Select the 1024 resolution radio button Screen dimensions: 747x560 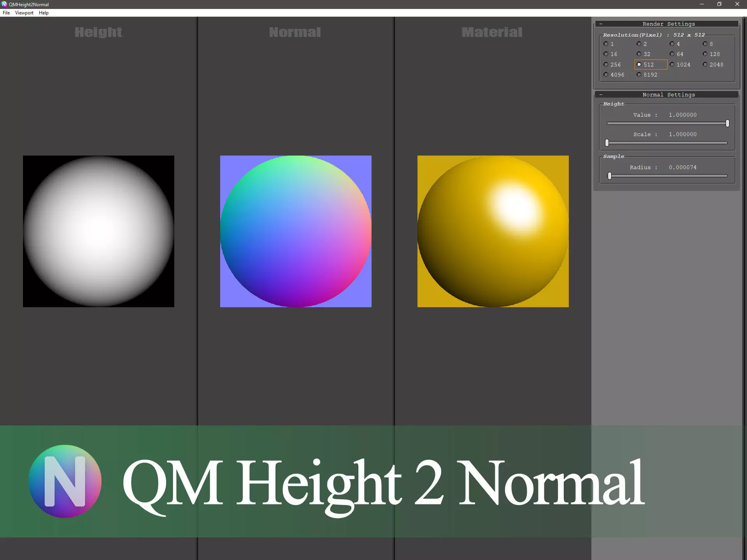[672, 65]
